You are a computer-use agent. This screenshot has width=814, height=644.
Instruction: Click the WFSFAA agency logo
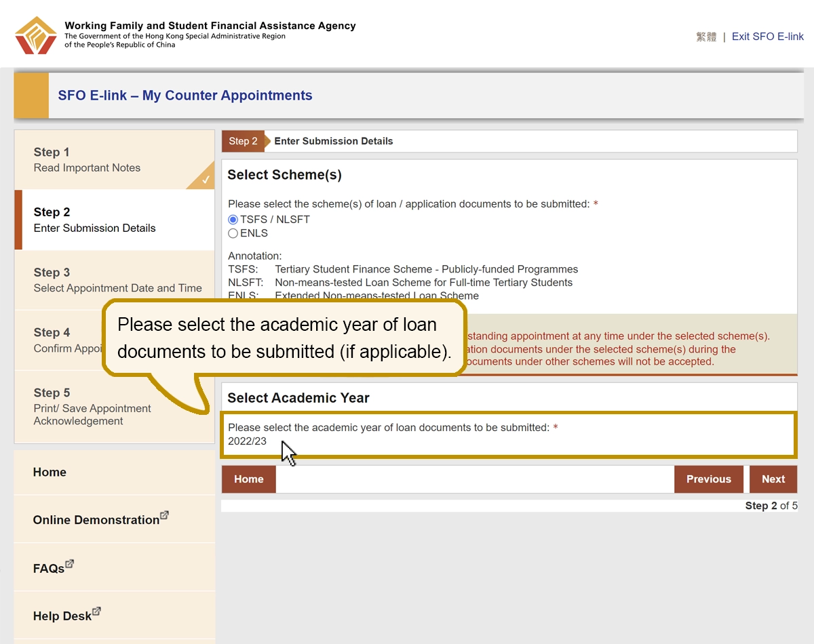click(36, 35)
